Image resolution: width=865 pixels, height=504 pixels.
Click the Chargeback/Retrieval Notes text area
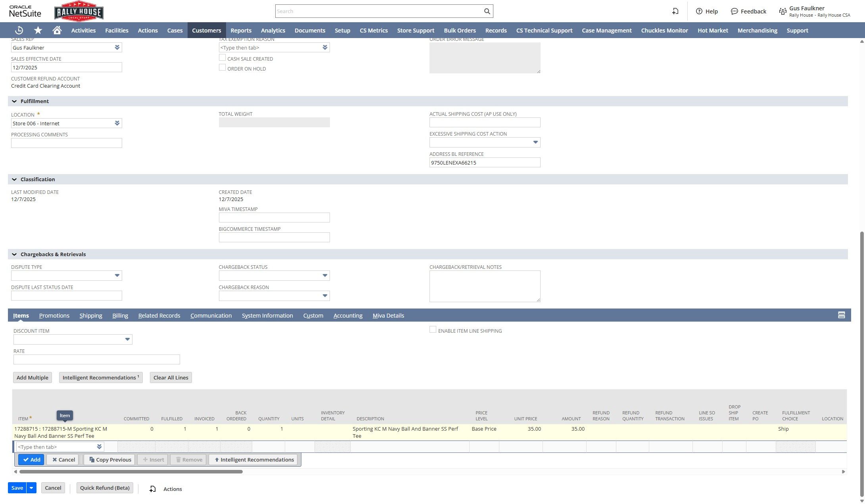pyautogui.click(x=485, y=286)
